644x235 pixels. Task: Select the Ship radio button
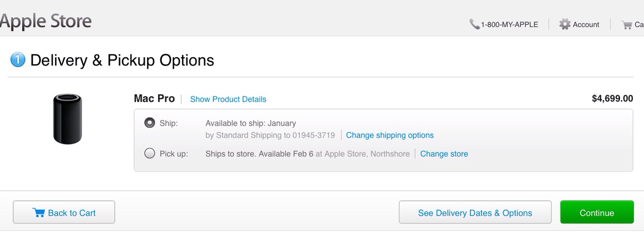coord(150,123)
